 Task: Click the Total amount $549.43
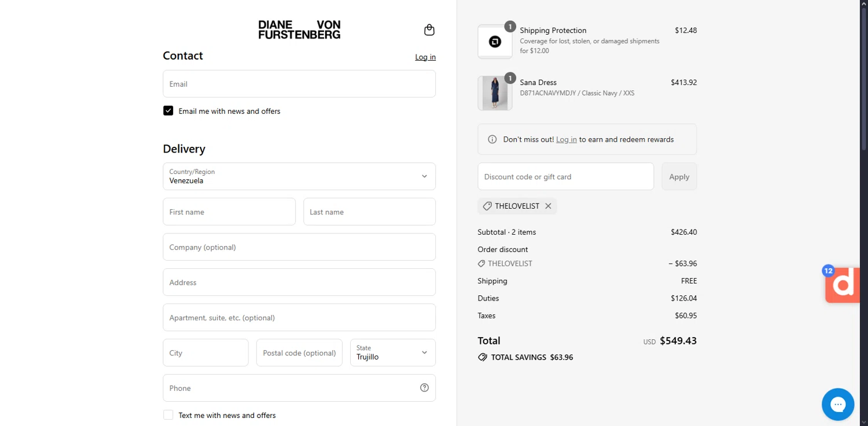(678, 340)
